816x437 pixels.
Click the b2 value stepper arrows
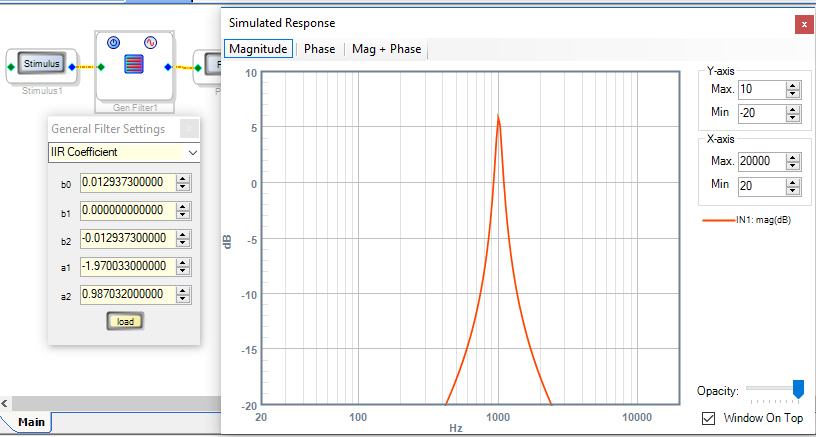click(x=183, y=239)
